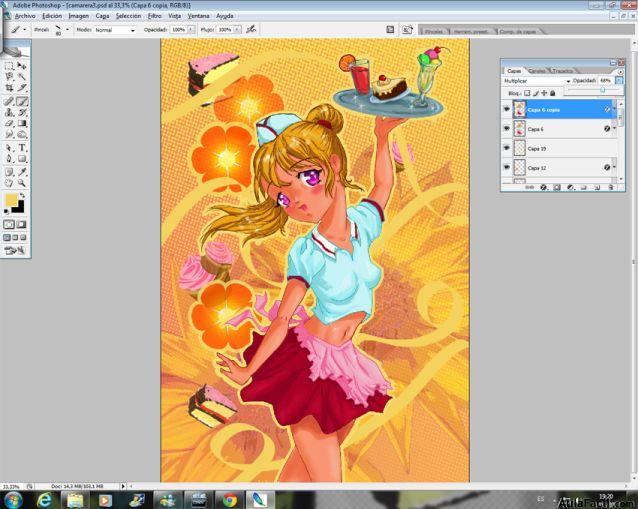Create a new layer
Screen dimensions: 638x509
coord(597,188)
